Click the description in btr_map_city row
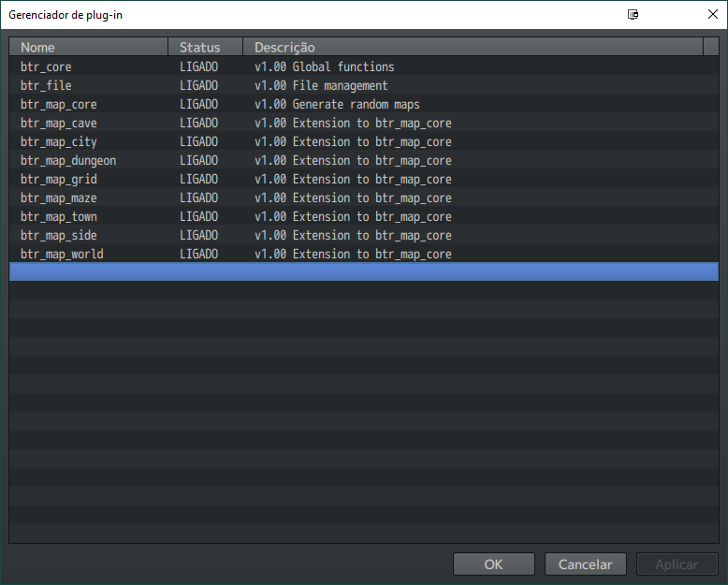The height and width of the screenshot is (585, 728). (353, 141)
